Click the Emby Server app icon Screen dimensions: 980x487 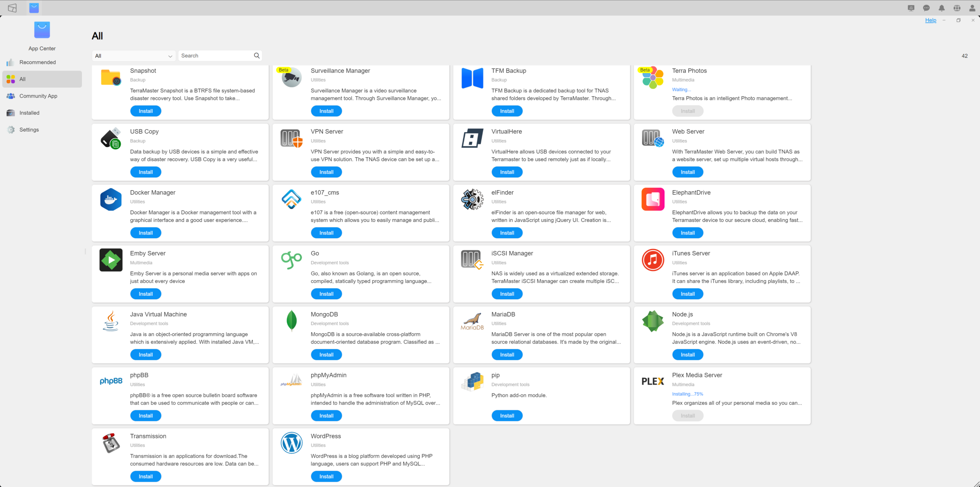[111, 260]
